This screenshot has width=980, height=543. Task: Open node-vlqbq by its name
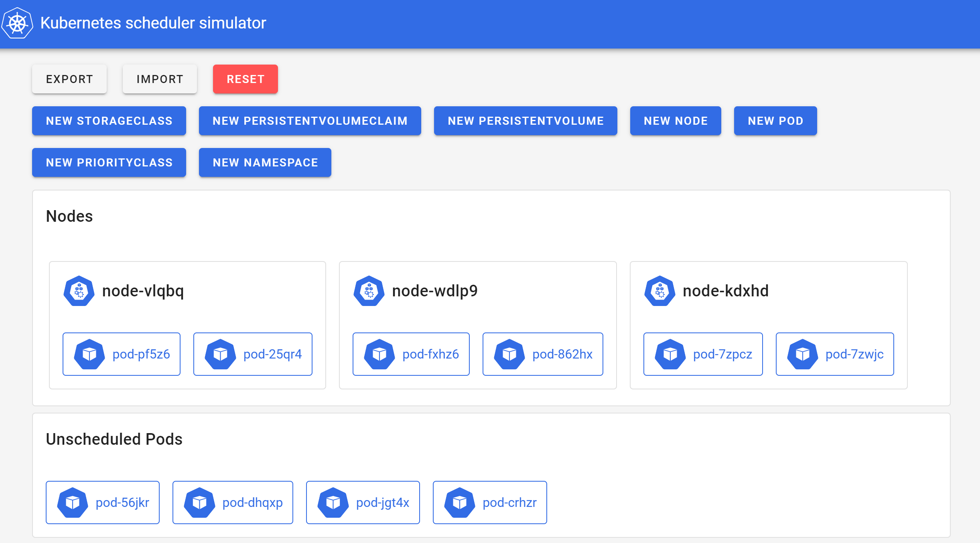pyautogui.click(x=143, y=291)
